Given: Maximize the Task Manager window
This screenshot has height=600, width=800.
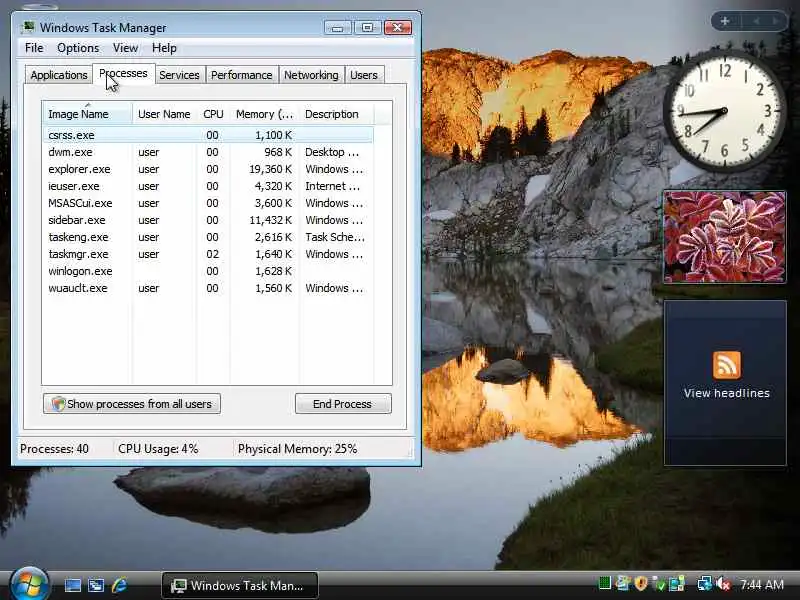Looking at the screenshot, I should point(367,27).
